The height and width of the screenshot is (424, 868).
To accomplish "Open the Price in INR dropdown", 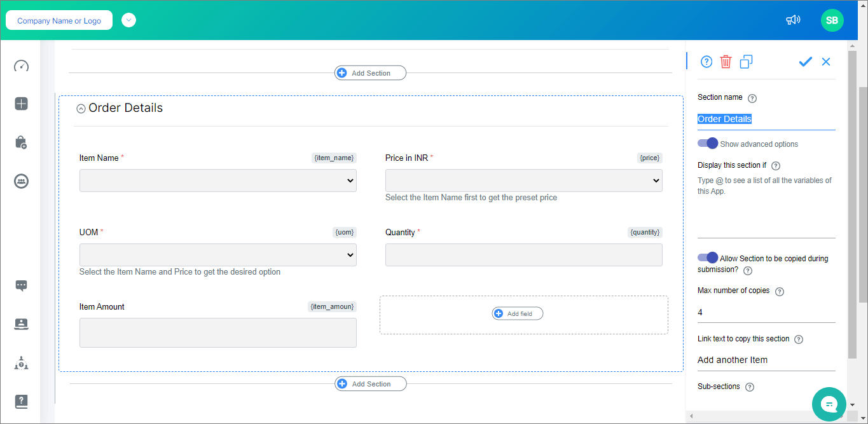I will pos(523,181).
